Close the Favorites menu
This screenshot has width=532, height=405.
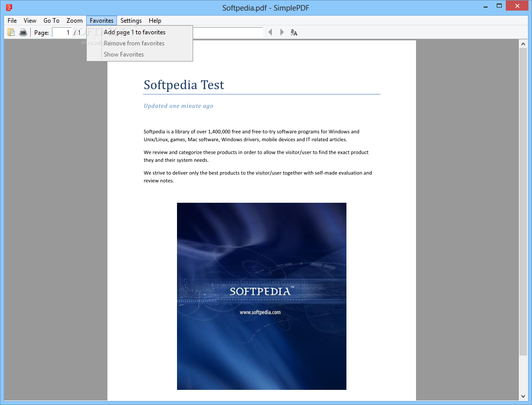101,21
